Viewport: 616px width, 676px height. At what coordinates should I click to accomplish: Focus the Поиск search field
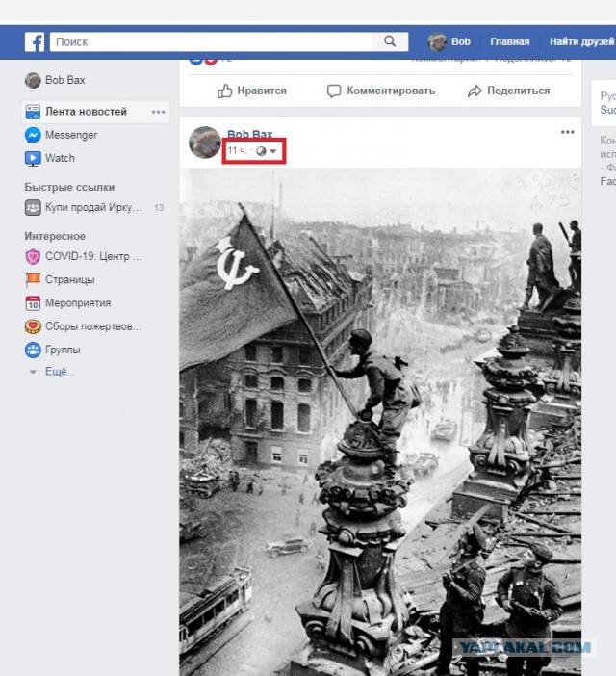point(211,41)
